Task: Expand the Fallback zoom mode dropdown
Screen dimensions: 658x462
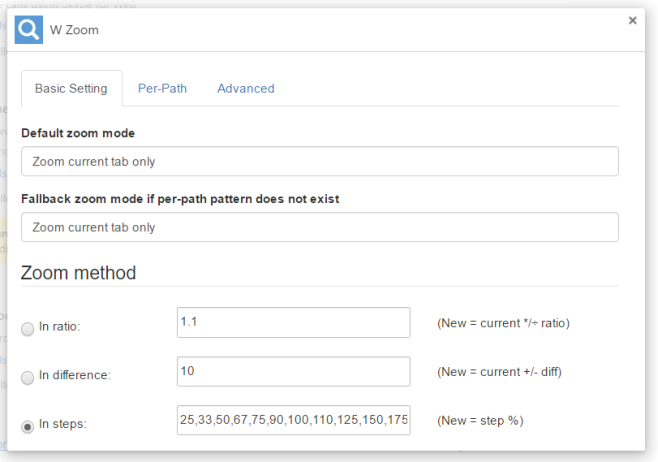Action: tap(320, 227)
